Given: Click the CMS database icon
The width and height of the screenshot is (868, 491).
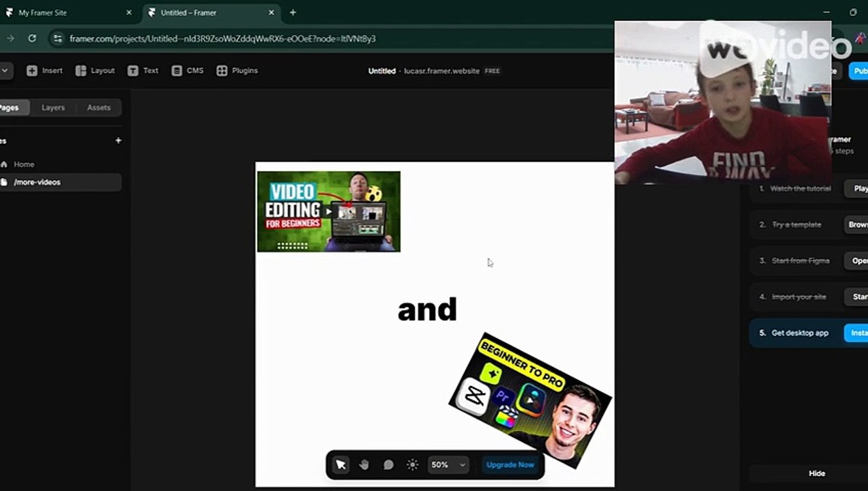Looking at the screenshot, I should [x=177, y=70].
